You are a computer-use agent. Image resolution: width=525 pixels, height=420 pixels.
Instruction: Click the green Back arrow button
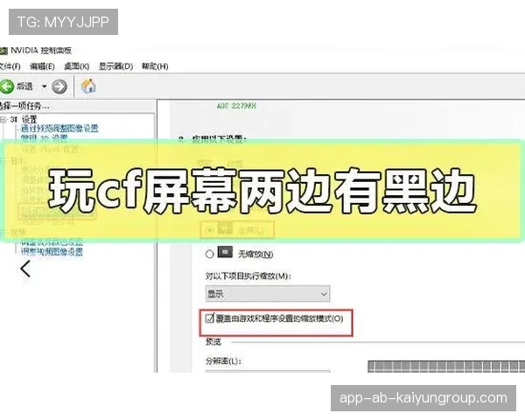point(6,87)
